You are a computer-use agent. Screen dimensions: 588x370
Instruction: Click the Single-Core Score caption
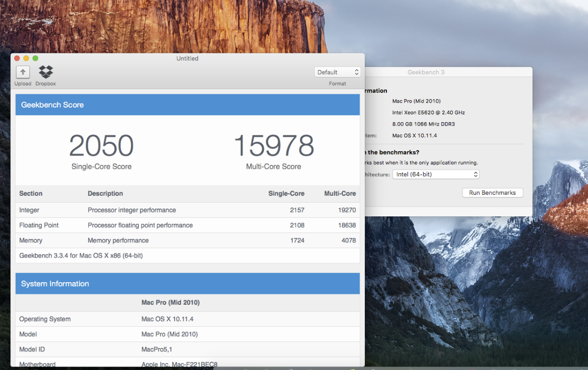(x=101, y=167)
